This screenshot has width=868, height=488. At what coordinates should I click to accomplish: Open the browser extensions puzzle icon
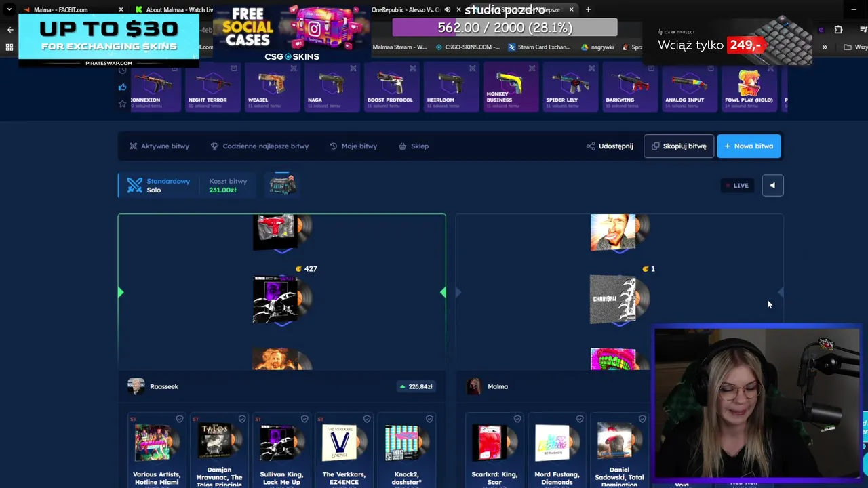[x=838, y=30]
